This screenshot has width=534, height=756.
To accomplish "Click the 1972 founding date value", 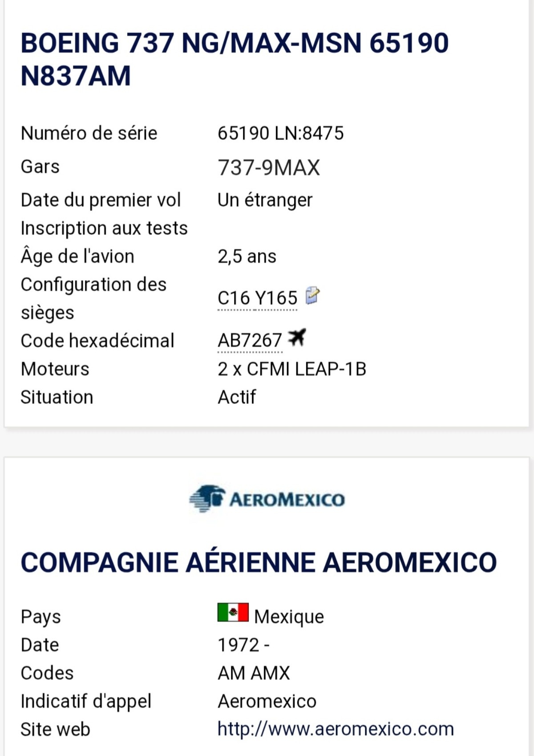I will 243,645.
